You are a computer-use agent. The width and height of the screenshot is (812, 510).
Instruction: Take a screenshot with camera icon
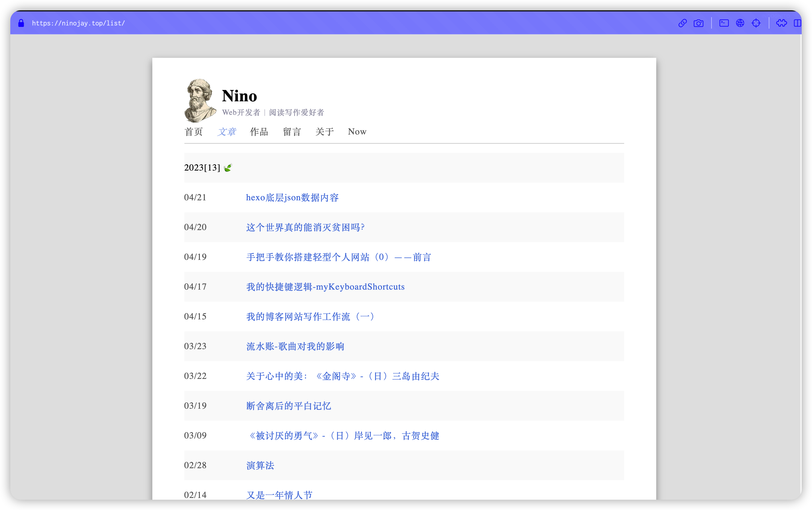pyautogui.click(x=698, y=23)
